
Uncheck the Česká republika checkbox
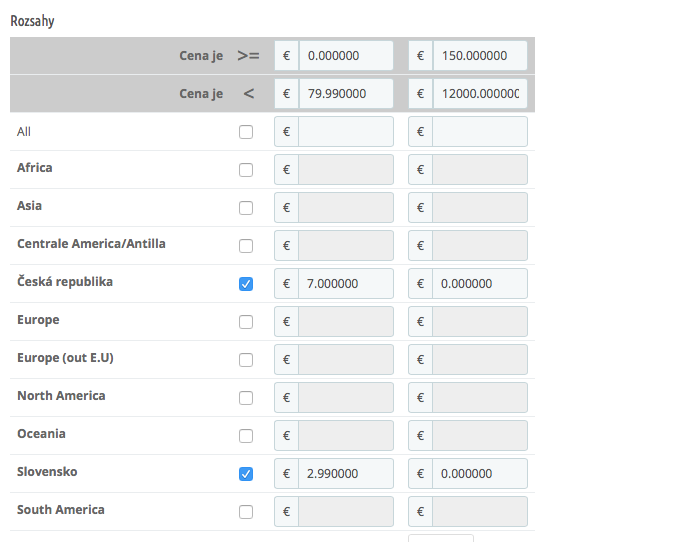point(246,284)
